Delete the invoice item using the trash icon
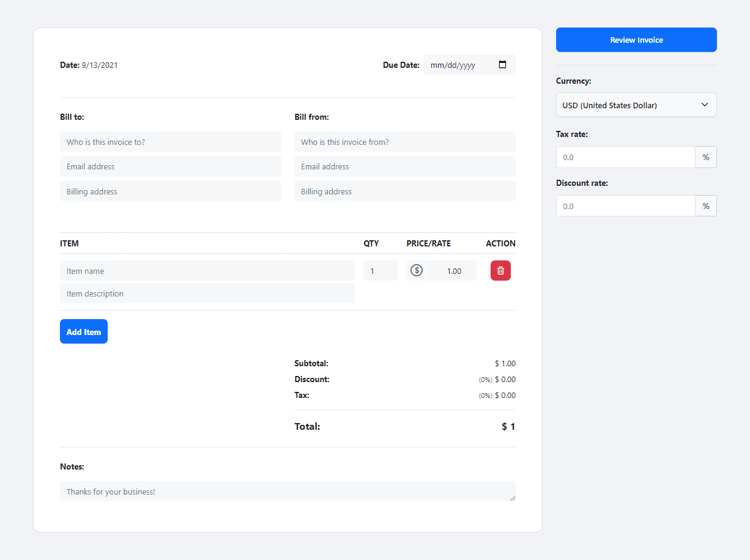Image resolution: width=750 pixels, height=560 pixels. 500,270
